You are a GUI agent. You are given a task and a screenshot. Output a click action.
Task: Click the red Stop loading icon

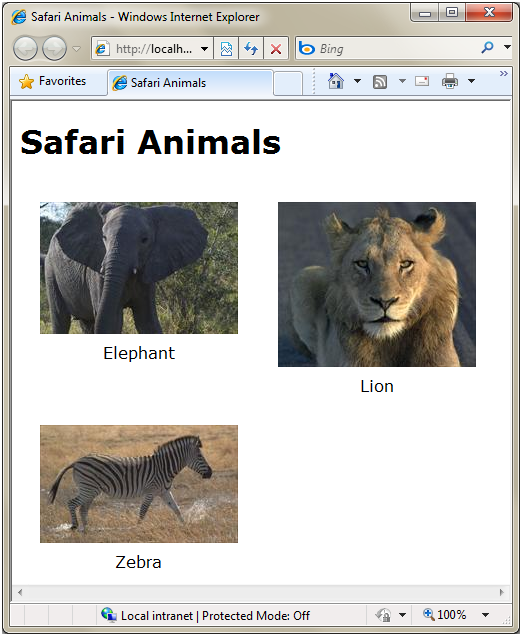click(276, 49)
